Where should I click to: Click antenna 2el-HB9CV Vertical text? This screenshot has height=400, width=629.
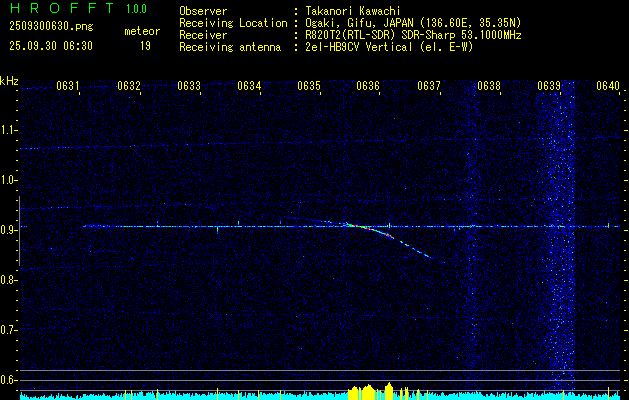tap(389, 47)
